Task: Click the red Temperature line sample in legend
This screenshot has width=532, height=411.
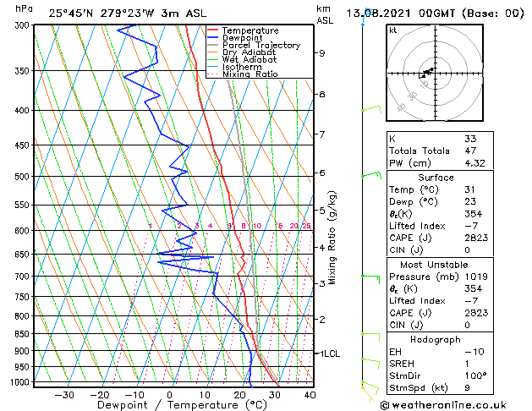Action: click(213, 30)
